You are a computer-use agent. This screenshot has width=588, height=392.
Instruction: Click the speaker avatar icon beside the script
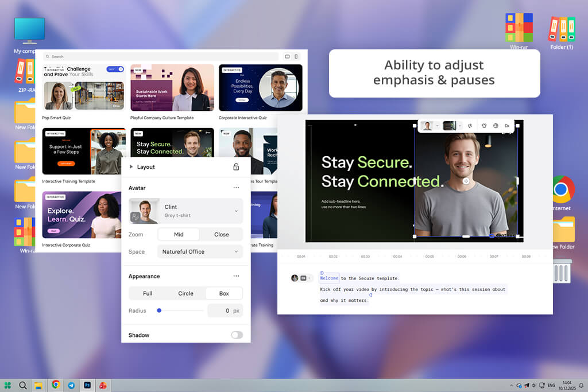click(295, 278)
